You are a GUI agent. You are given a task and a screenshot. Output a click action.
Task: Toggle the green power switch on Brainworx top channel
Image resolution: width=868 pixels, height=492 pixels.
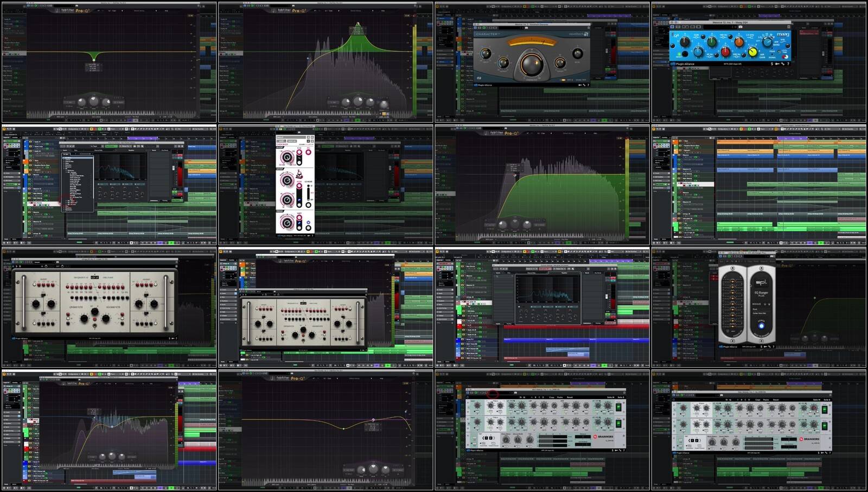pos(618,407)
